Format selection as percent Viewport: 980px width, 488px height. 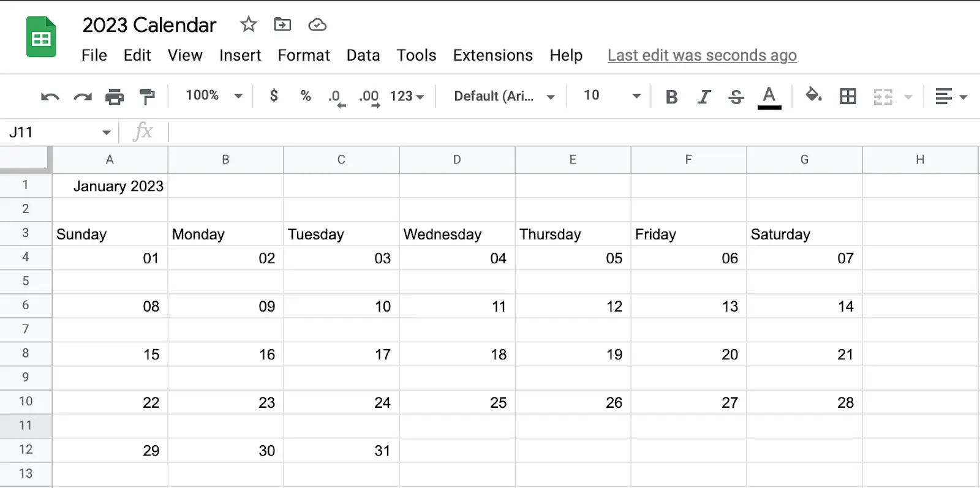[305, 96]
